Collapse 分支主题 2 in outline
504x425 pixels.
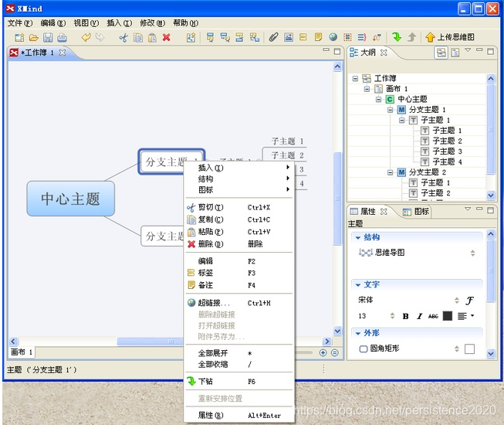coord(391,172)
